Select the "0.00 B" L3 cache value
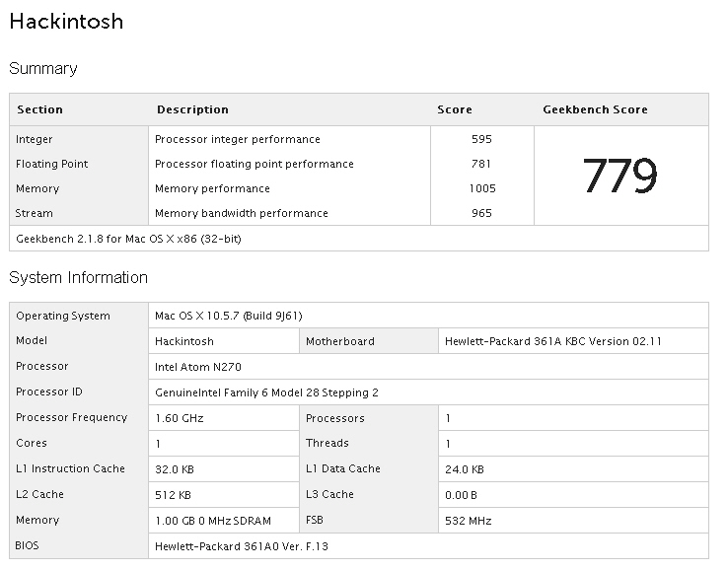728x570 pixels. [x=461, y=495]
